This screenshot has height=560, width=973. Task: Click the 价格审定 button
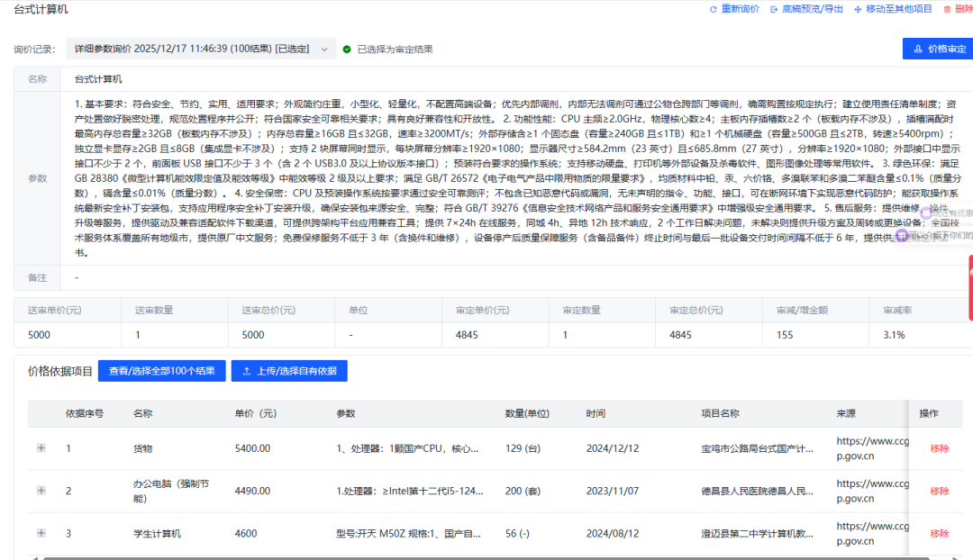click(x=937, y=50)
